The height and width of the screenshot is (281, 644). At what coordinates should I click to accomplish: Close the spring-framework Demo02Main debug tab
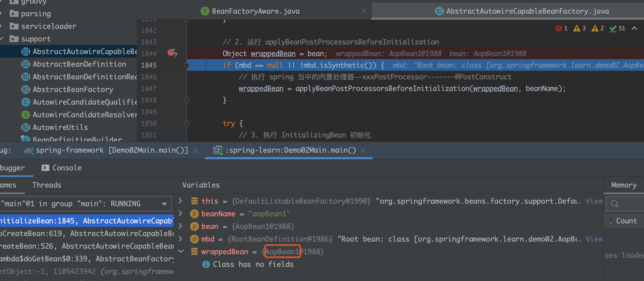coord(195,151)
